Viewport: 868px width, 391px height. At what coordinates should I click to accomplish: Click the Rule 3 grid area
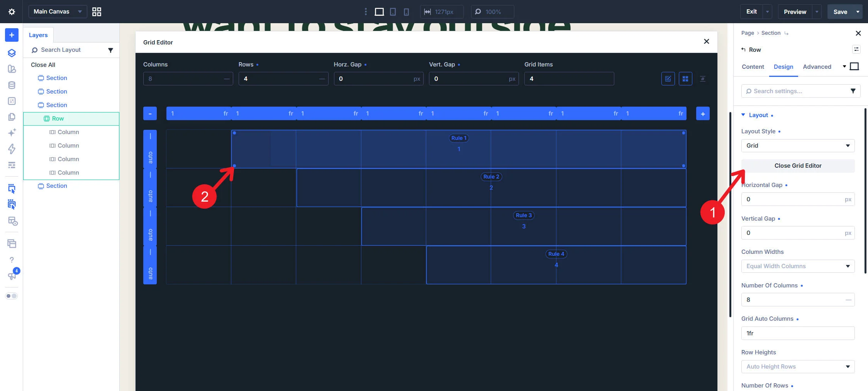(524, 226)
